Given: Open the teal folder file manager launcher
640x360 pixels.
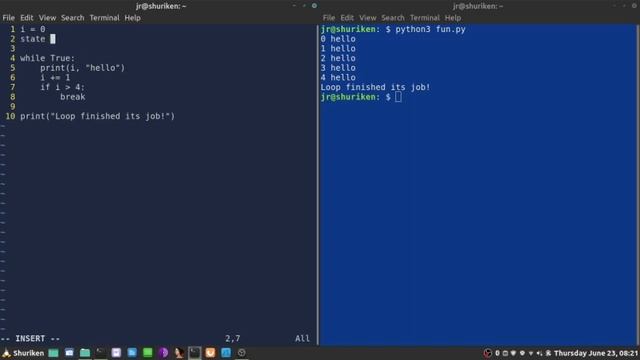Looking at the screenshot, I should (84, 353).
